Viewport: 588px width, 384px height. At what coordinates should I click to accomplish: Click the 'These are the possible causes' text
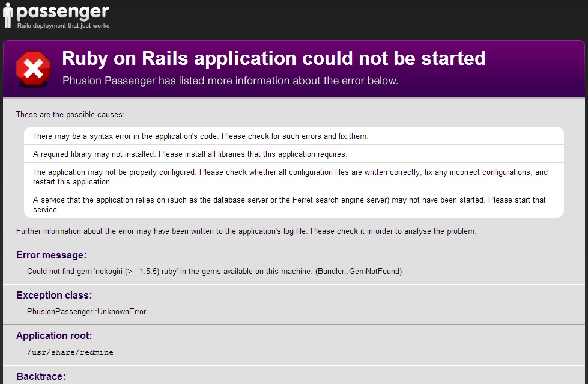coord(70,115)
